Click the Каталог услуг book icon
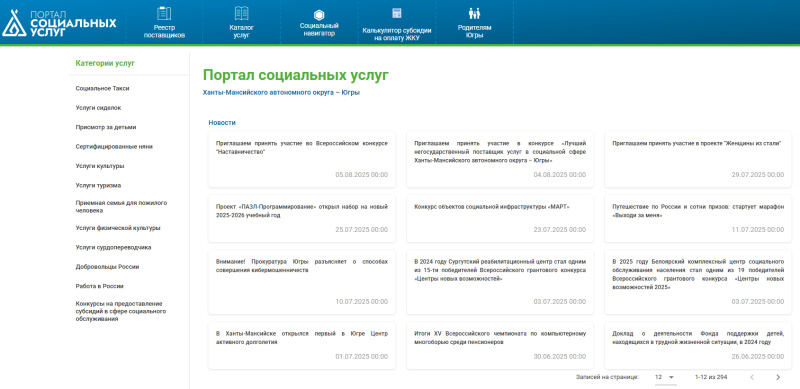800x389 pixels. coord(241,13)
